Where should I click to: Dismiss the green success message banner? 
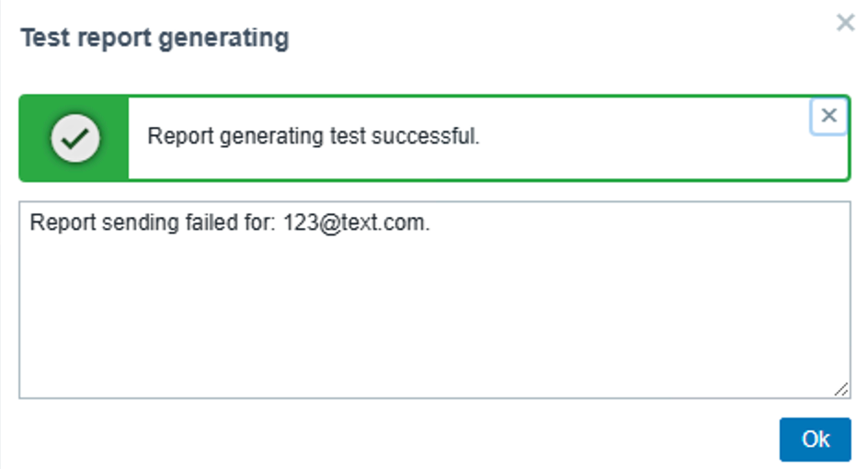[828, 116]
